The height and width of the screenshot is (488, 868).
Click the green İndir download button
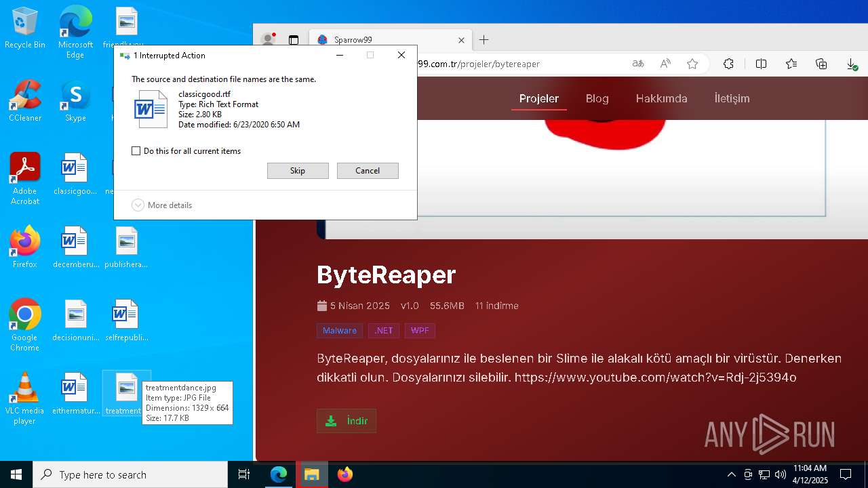tap(347, 421)
